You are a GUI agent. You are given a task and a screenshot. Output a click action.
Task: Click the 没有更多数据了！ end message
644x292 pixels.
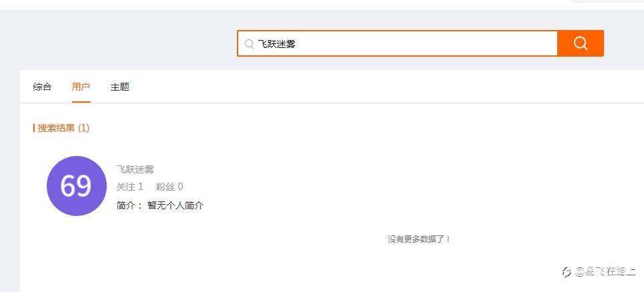click(419, 239)
